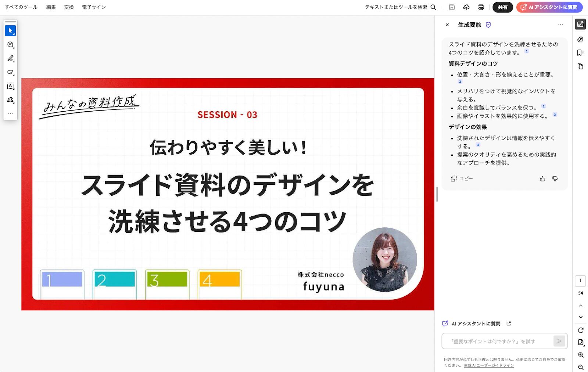588x372 pixels.
Task: Click the print icon in top bar
Action: 481,7
